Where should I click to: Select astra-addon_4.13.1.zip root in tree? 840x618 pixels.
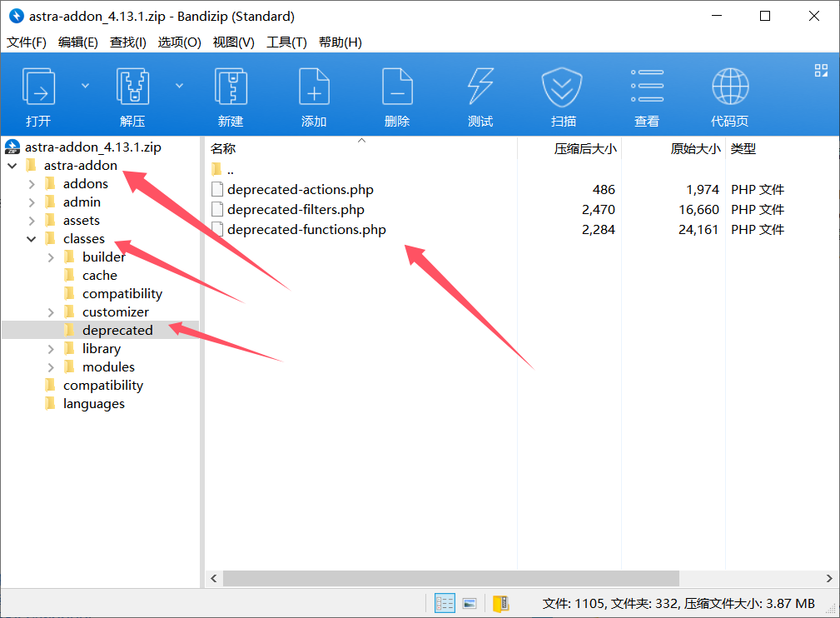click(x=92, y=147)
